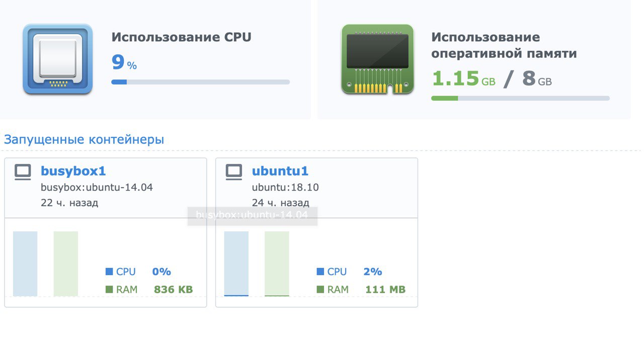Image resolution: width=644 pixels, height=358 pixels.
Task: Click the ubuntu:18.10 image name
Action: pyautogui.click(x=285, y=188)
